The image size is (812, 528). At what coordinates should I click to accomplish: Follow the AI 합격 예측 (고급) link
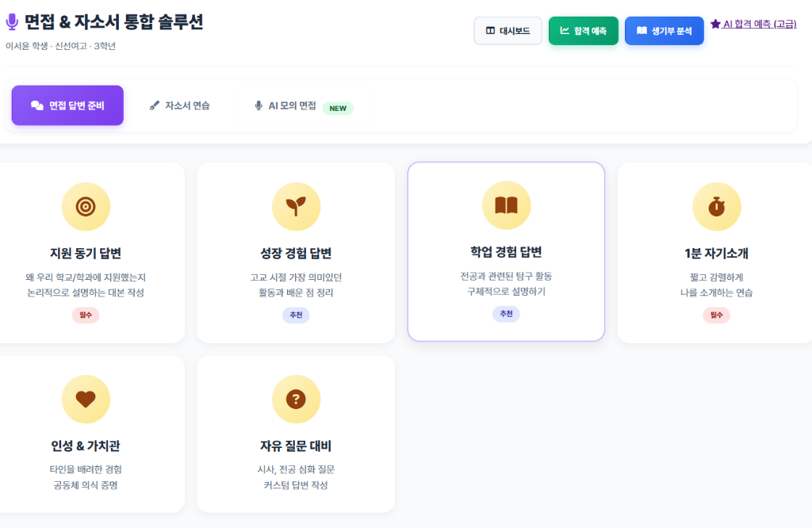tap(753, 25)
